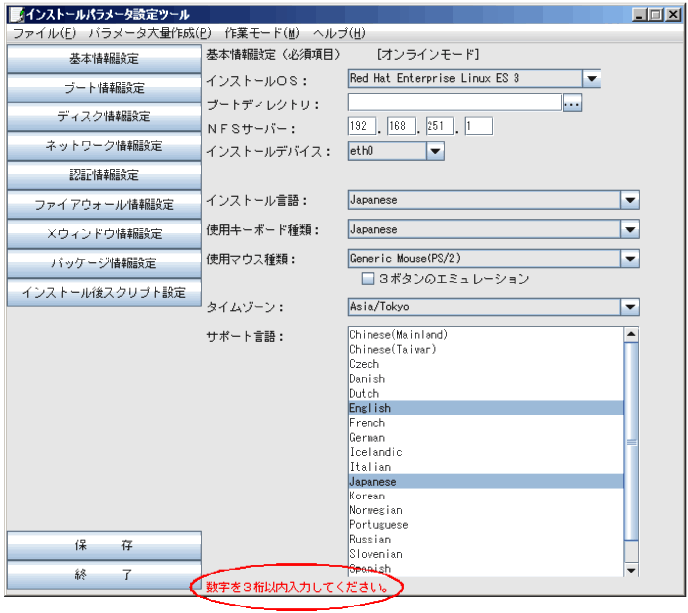Viewport: 688px width, 613px height.
Task: Click English in support languages list
Action: pos(486,408)
